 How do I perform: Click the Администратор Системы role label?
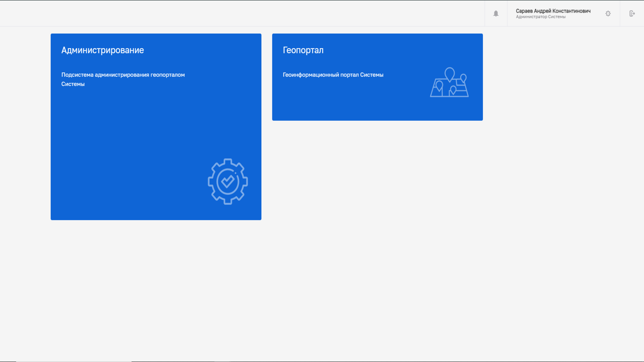(x=541, y=17)
